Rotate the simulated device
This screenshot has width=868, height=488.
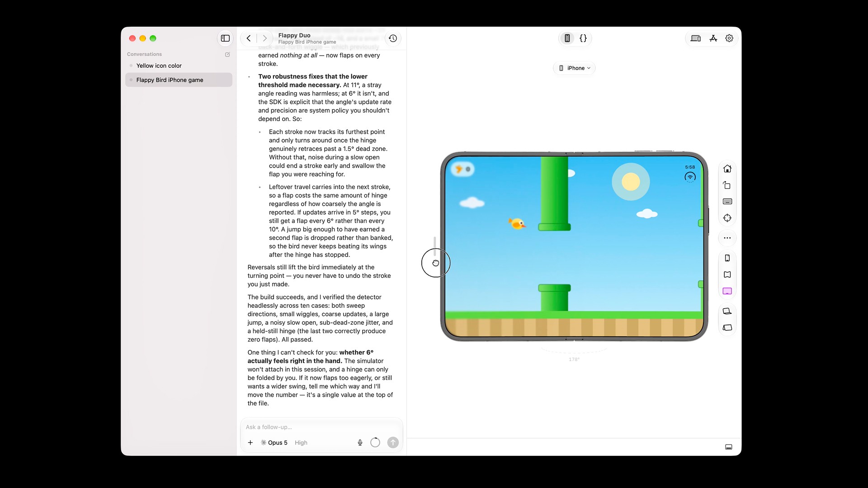pyautogui.click(x=727, y=185)
